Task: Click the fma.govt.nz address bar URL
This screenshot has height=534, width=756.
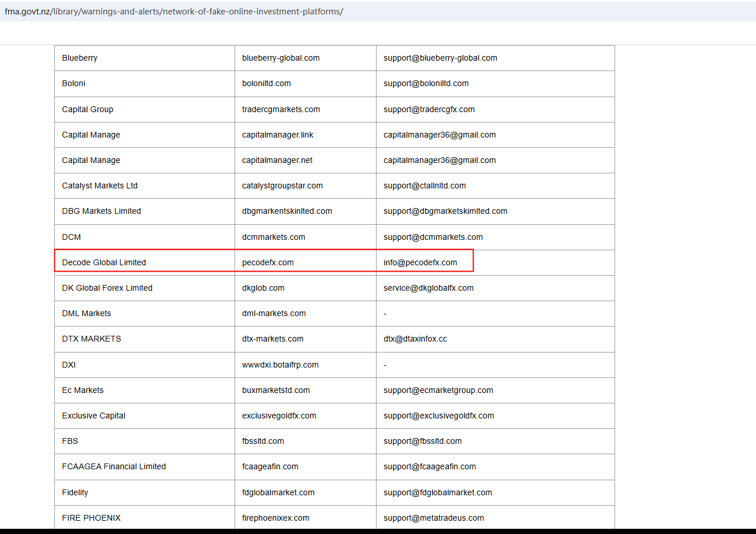Action: point(174,12)
